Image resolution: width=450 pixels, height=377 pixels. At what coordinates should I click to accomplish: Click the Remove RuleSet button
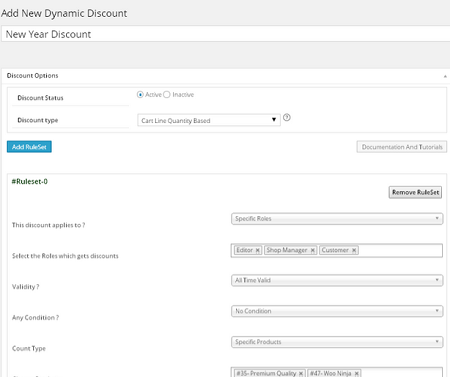pyautogui.click(x=415, y=192)
